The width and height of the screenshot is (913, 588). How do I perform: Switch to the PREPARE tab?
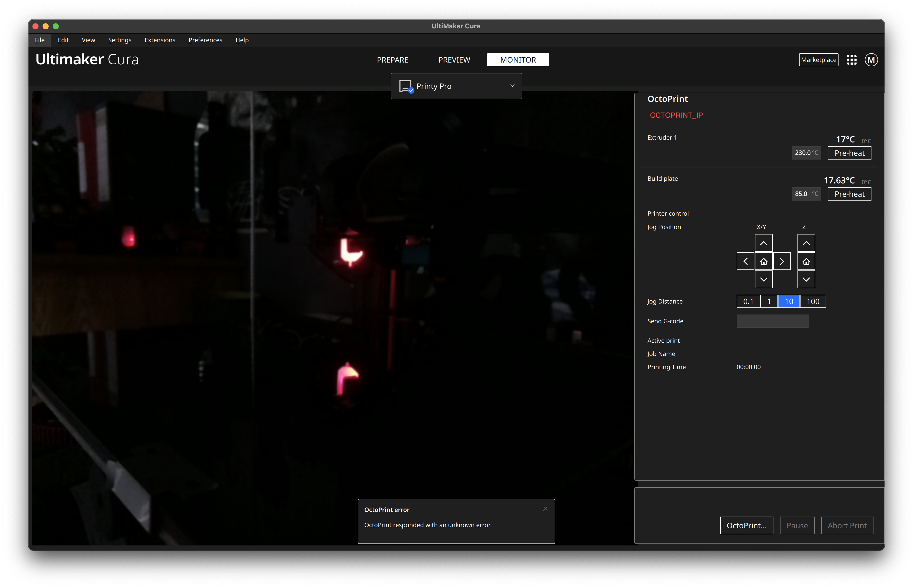tap(393, 60)
